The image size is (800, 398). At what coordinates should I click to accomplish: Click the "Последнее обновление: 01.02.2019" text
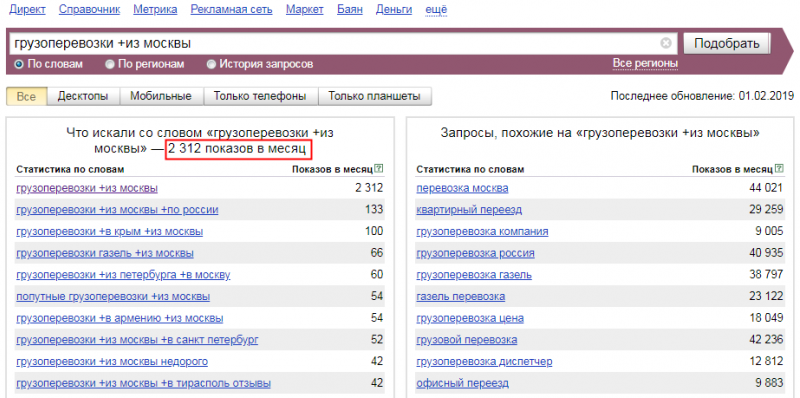coord(702,96)
